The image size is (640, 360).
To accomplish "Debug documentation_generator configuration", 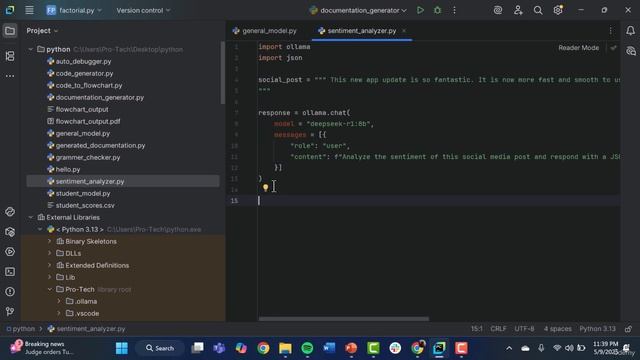I will (438, 10).
